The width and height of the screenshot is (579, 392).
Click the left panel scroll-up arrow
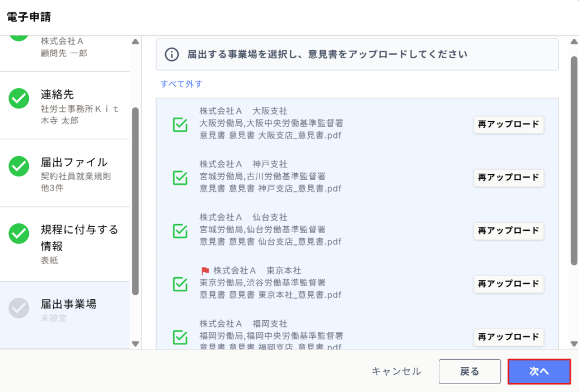pos(136,42)
